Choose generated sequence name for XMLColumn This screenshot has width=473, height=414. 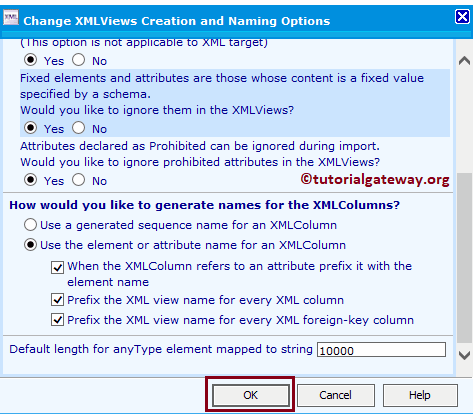click(30, 225)
